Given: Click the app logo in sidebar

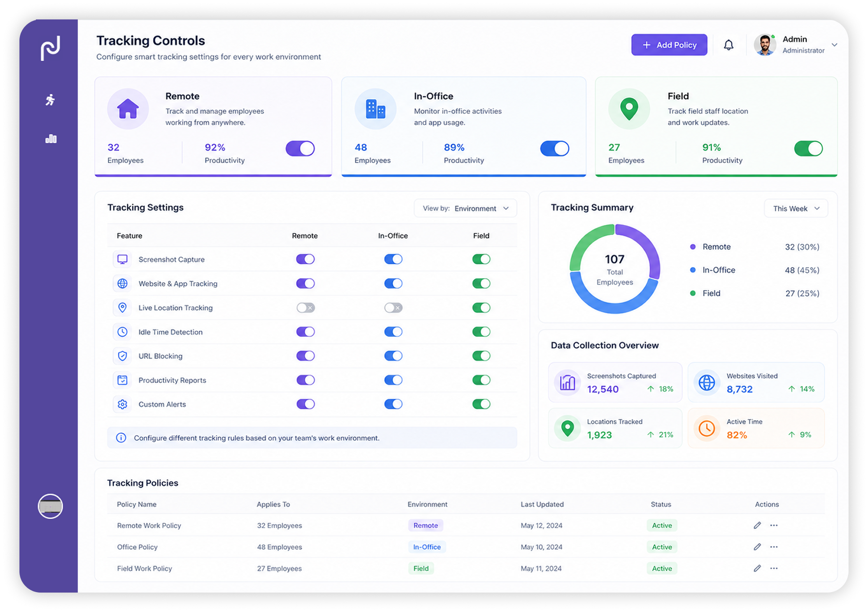Looking at the screenshot, I should tap(50, 48).
